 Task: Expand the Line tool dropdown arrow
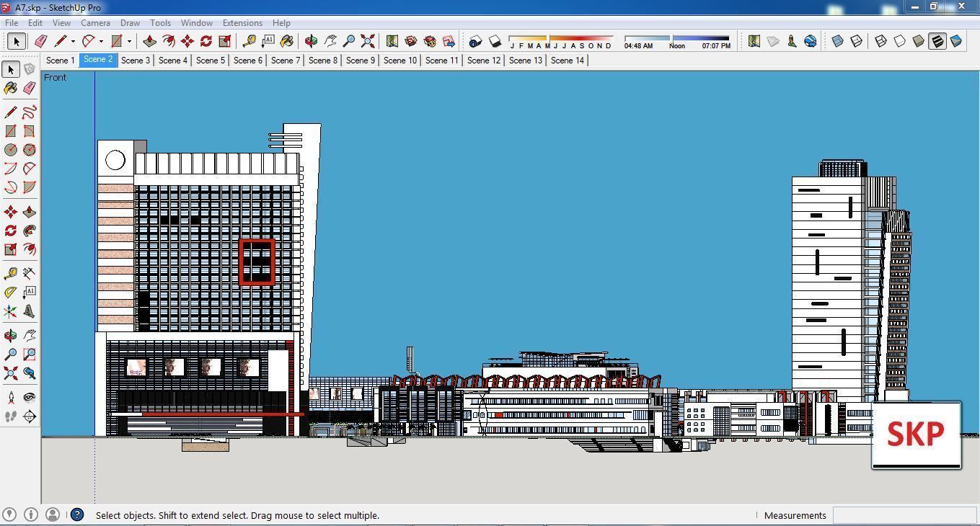point(73,42)
